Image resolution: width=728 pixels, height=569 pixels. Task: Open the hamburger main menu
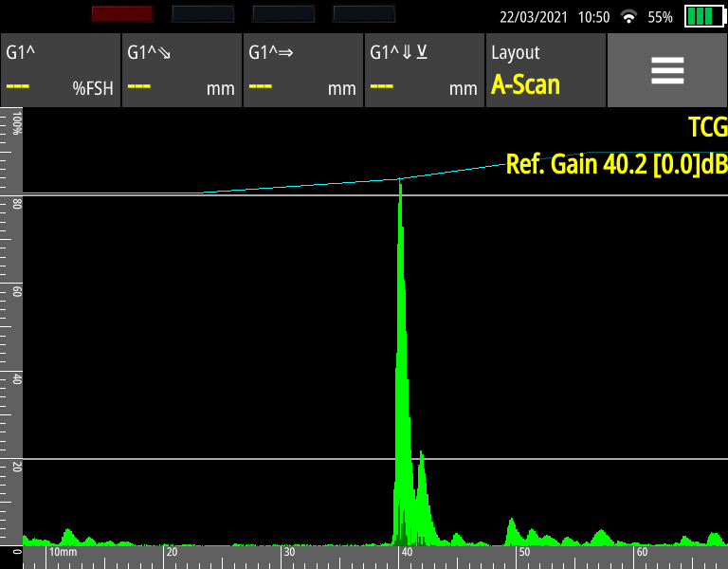[x=666, y=71]
